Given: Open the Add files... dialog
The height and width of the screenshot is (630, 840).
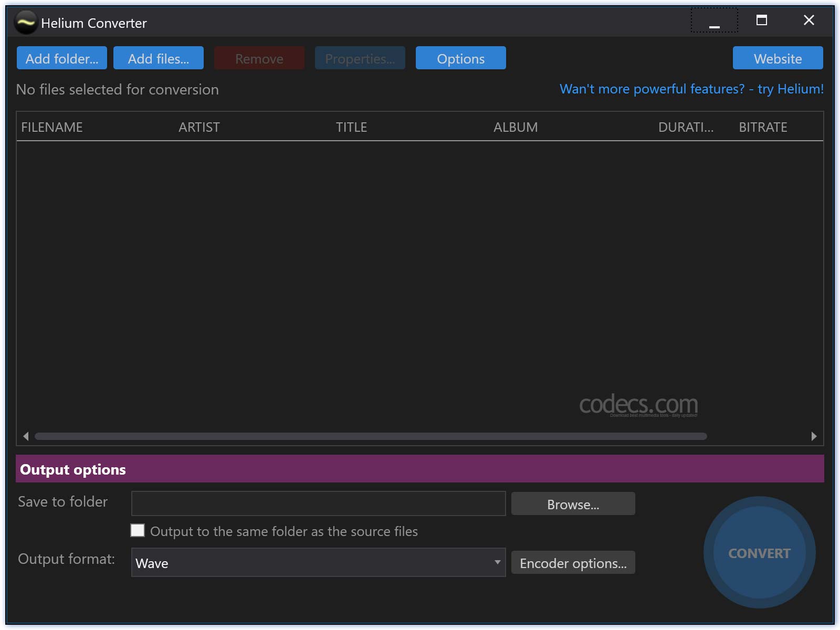Looking at the screenshot, I should click(x=159, y=58).
